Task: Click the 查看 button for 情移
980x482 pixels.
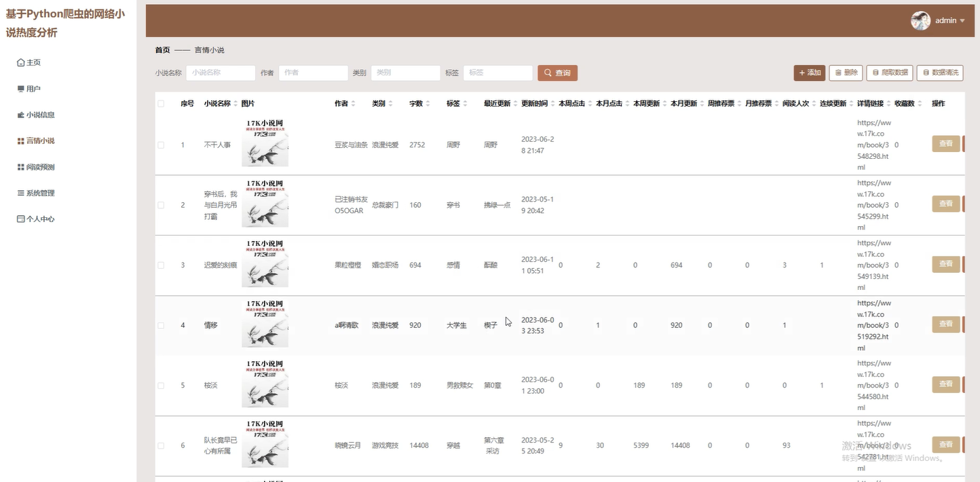Action: pyautogui.click(x=946, y=324)
